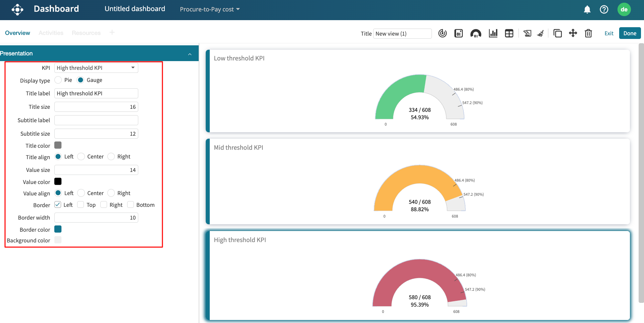
Task: Open the KPI selection dropdown
Action: click(96, 68)
